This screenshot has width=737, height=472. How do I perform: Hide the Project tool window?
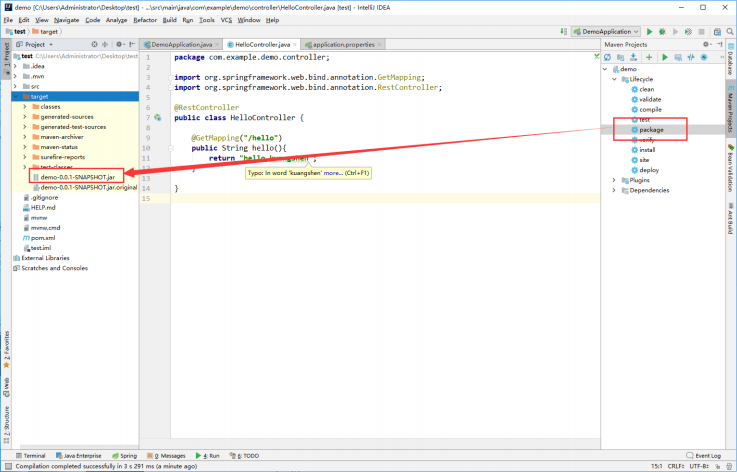133,44
